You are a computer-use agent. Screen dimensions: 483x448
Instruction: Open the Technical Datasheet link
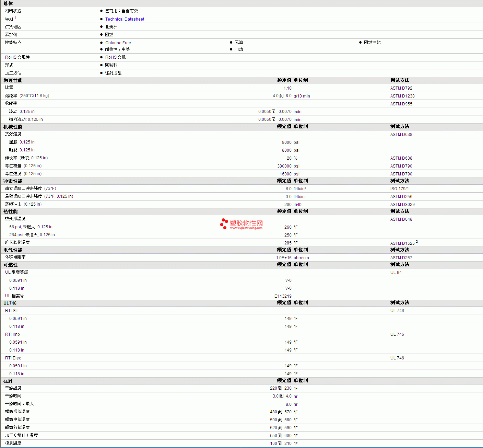coord(125,19)
